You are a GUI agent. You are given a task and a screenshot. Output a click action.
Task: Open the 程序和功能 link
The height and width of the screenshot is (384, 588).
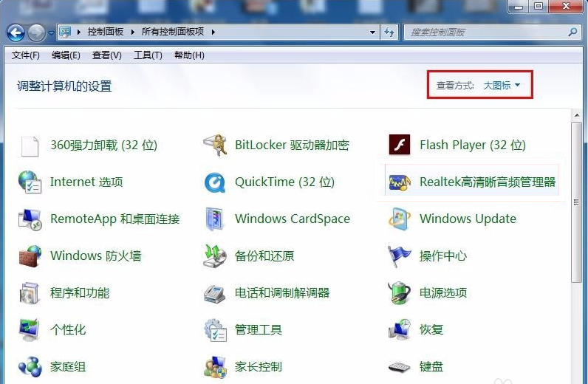pos(80,293)
